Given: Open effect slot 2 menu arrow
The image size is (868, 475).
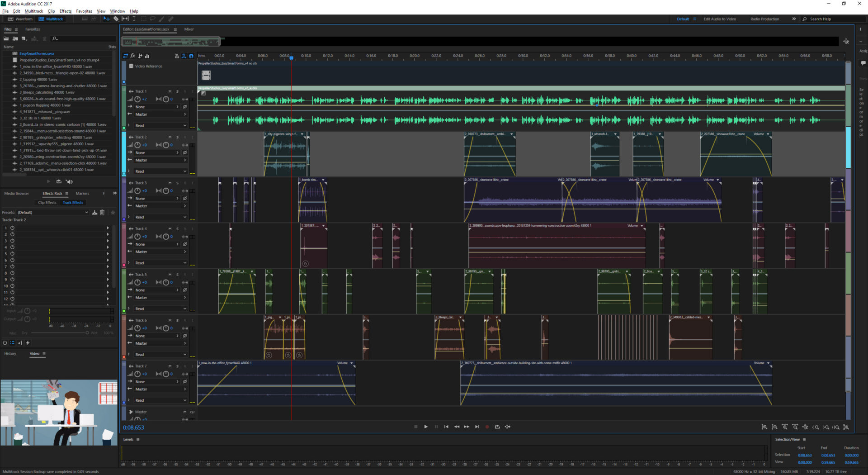Looking at the screenshot, I should (108, 234).
